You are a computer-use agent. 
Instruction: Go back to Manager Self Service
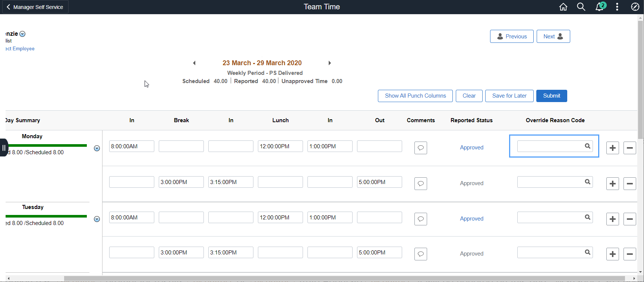click(x=35, y=7)
